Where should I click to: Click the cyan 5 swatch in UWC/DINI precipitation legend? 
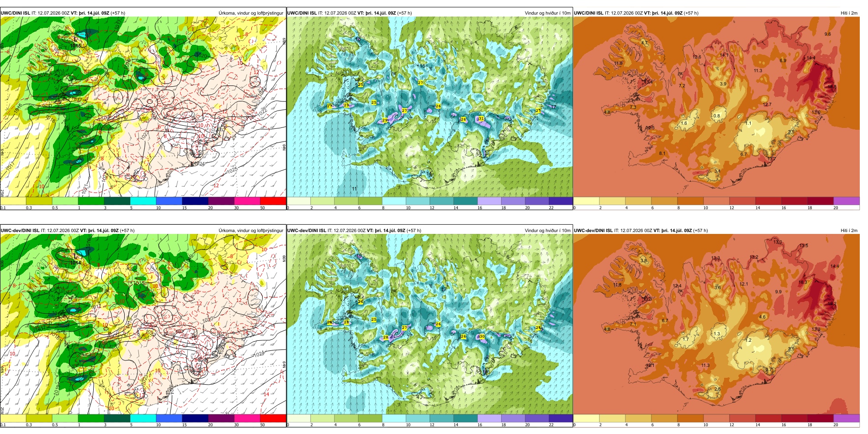[143, 201]
